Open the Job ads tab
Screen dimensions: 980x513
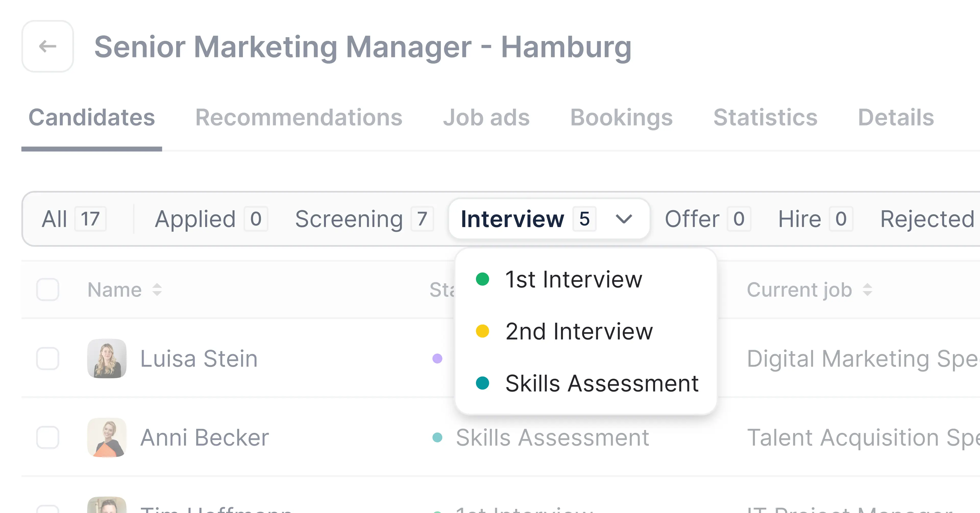point(486,118)
